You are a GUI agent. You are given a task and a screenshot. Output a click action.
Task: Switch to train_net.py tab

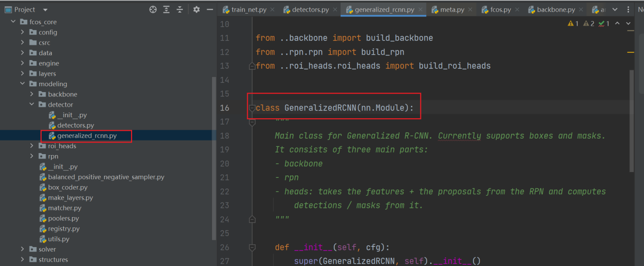249,9
